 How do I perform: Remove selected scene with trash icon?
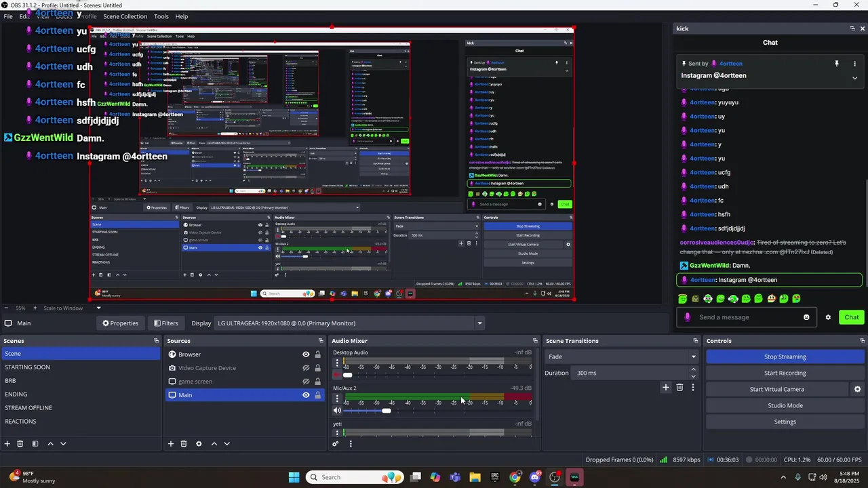pos(20,444)
